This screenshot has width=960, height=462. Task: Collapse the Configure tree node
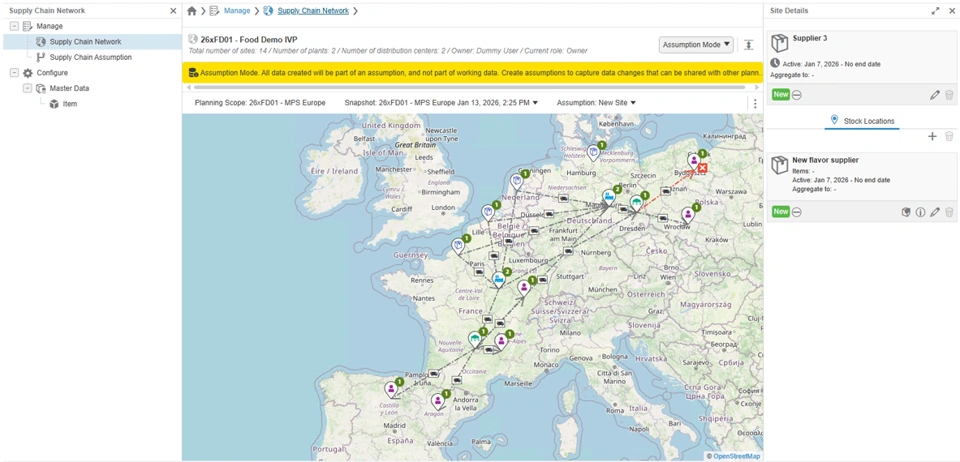point(13,72)
